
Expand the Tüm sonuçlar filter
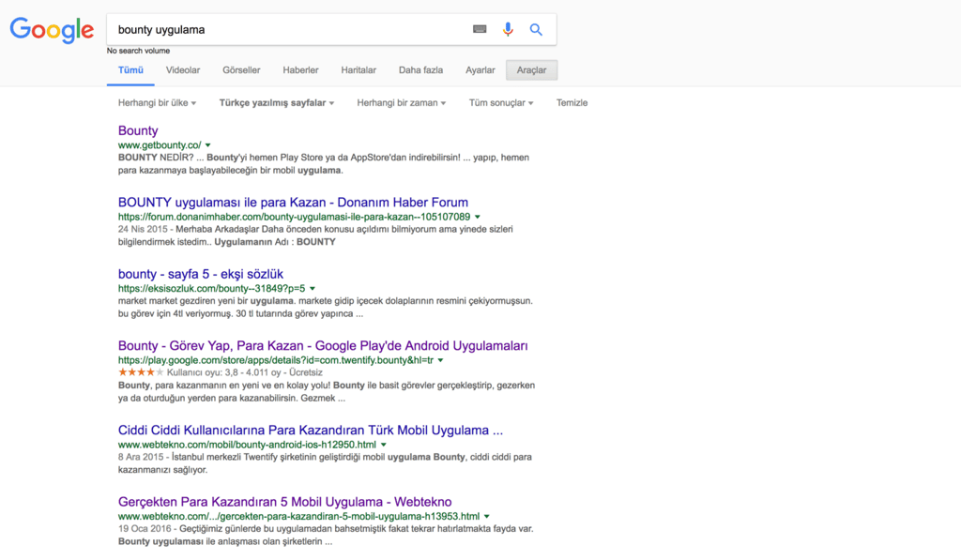(501, 103)
